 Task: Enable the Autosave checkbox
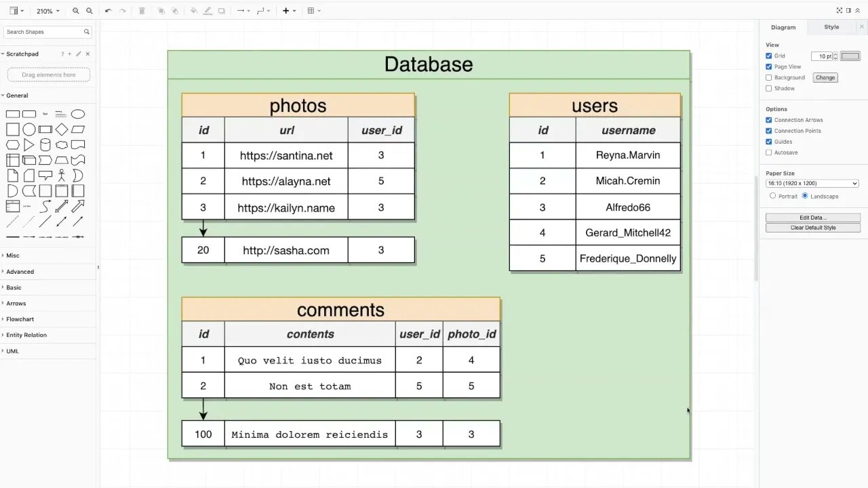(x=769, y=152)
